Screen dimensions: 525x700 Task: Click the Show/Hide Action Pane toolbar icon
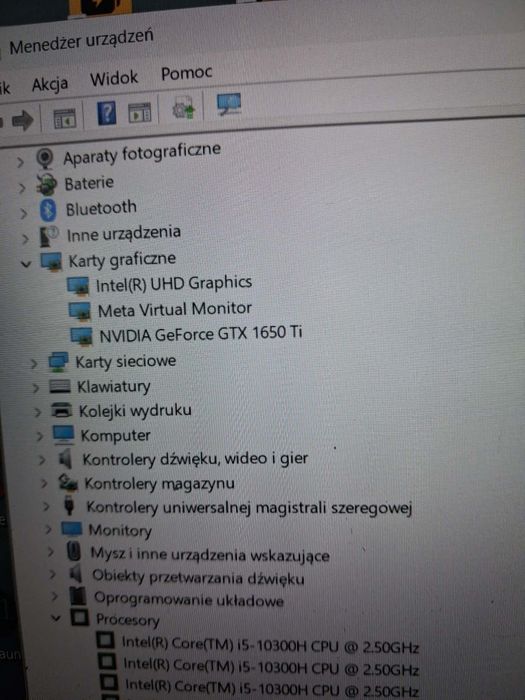(140, 112)
